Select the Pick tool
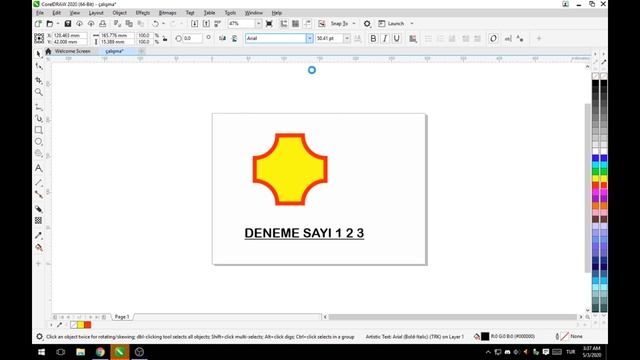 39,53
